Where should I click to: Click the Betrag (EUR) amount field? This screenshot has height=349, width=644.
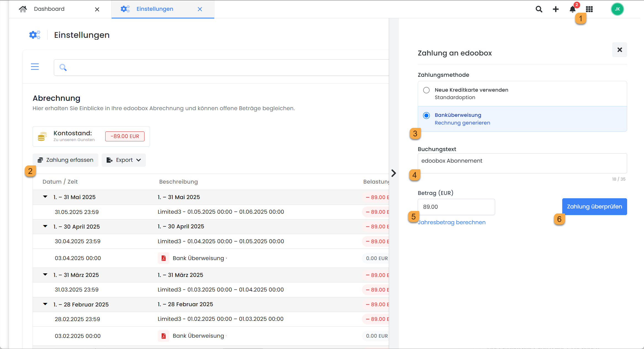pos(456,207)
